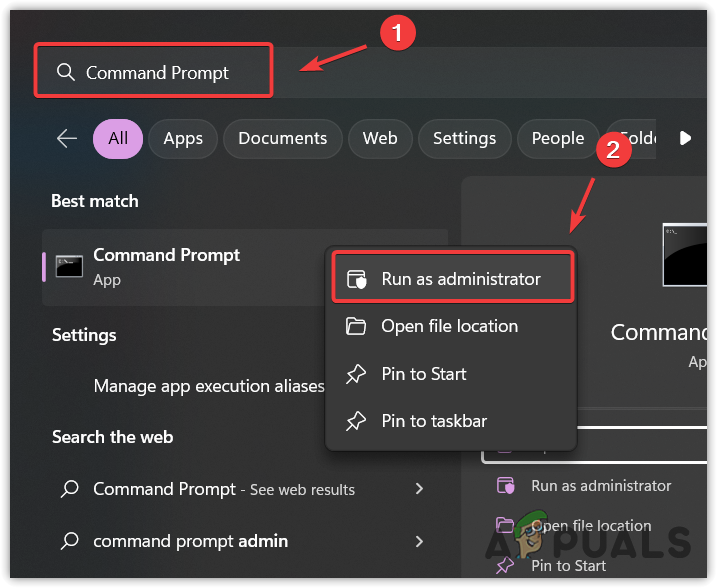This screenshot has height=588, width=717.
Task: Switch to the Apps filter tab
Action: coord(183,139)
